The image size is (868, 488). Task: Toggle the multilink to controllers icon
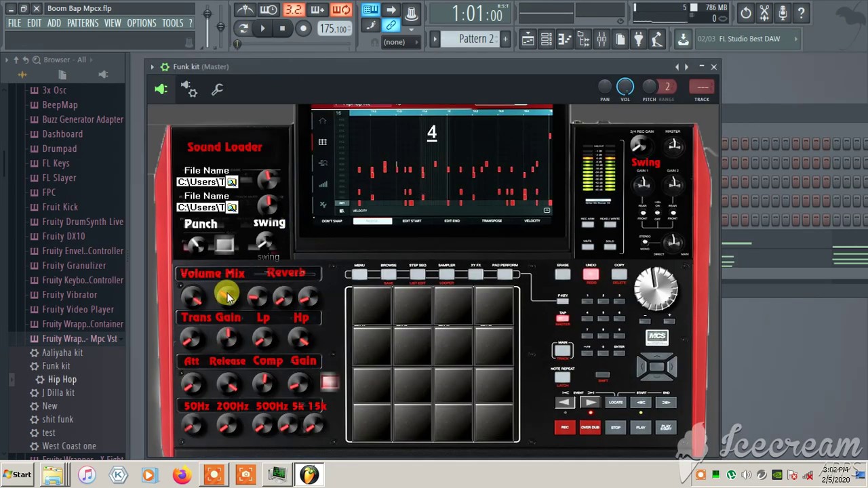[x=391, y=26]
